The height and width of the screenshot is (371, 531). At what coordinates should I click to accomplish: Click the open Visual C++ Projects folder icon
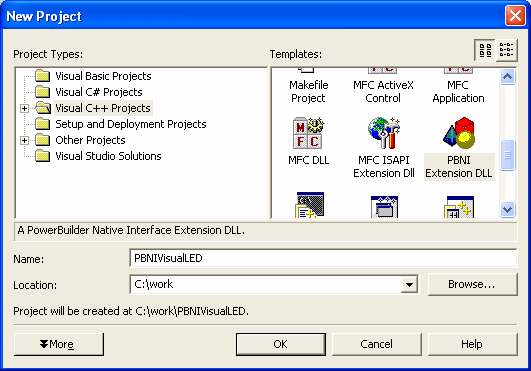(43, 108)
